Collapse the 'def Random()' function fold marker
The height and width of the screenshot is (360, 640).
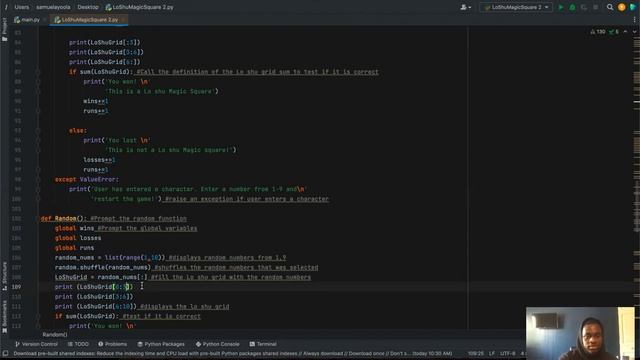pos(38,219)
